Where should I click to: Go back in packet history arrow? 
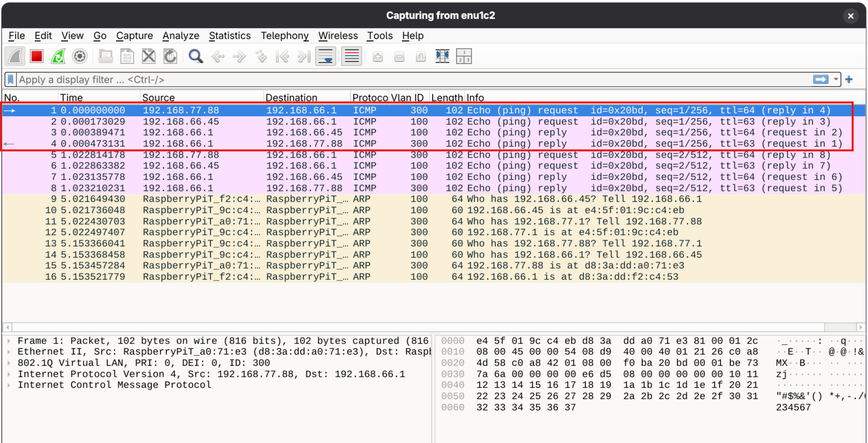click(x=218, y=56)
